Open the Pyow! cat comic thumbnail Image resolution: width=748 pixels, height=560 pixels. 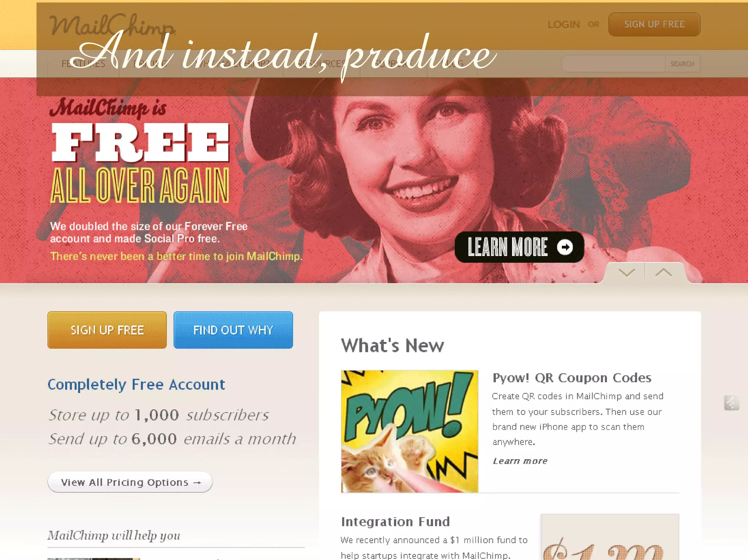pyautogui.click(x=409, y=431)
